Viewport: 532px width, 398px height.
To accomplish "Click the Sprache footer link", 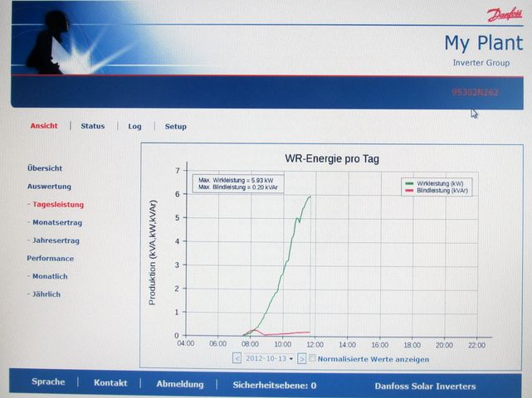I will click(48, 381).
